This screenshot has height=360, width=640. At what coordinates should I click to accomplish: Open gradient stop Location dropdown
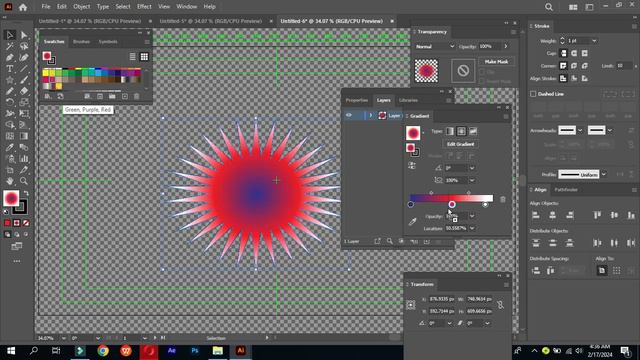click(x=472, y=228)
